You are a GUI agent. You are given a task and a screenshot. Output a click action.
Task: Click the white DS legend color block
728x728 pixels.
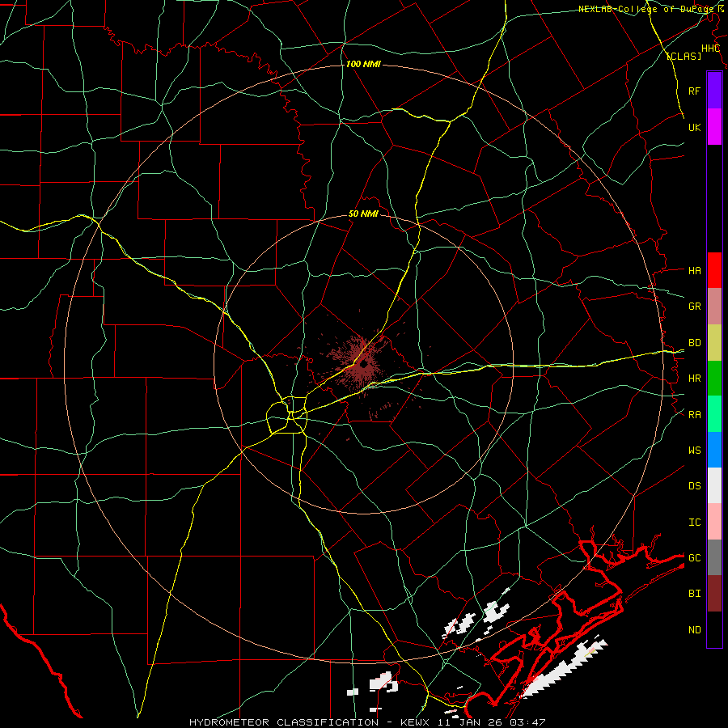click(714, 485)
